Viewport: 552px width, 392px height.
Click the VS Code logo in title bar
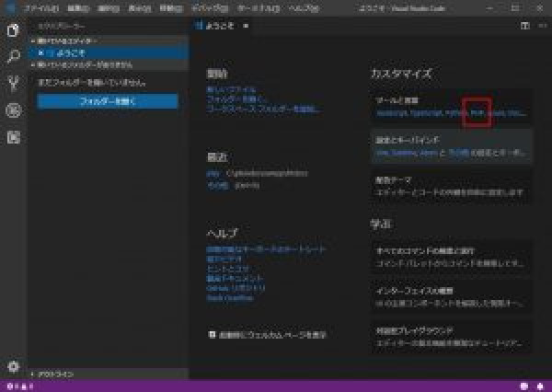click(x=10, y=7)
